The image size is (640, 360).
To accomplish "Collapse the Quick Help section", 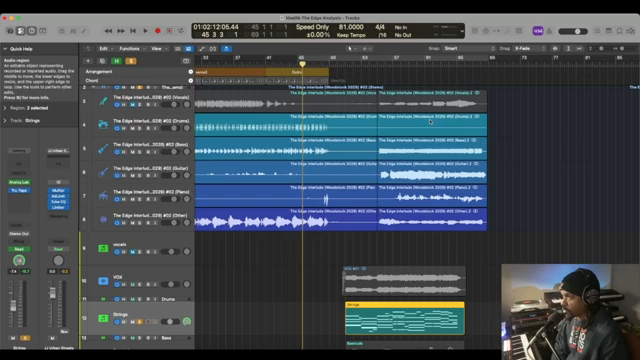I will 5,49.
